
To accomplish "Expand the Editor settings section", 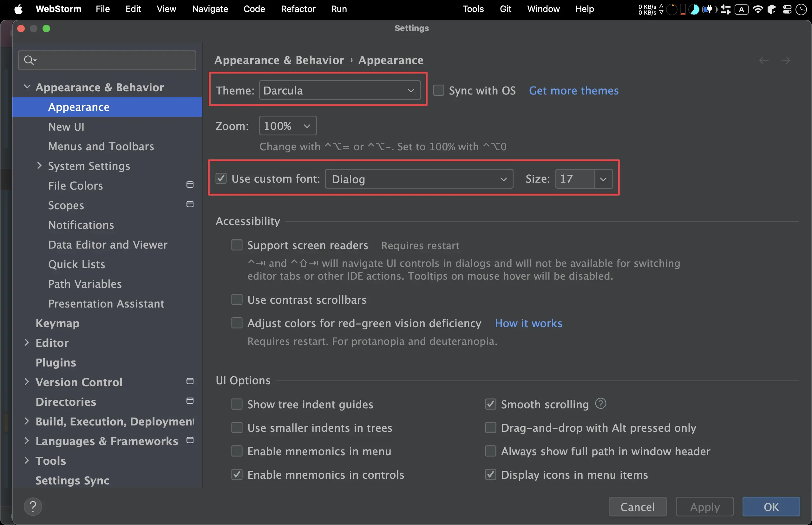I will tap(27, 343).
